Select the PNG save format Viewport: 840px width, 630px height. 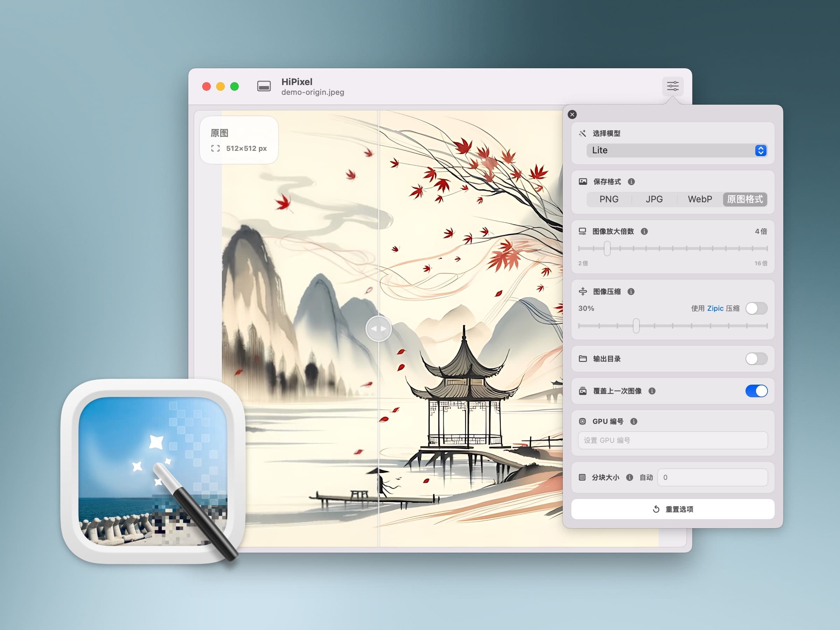tap(609, 199)
